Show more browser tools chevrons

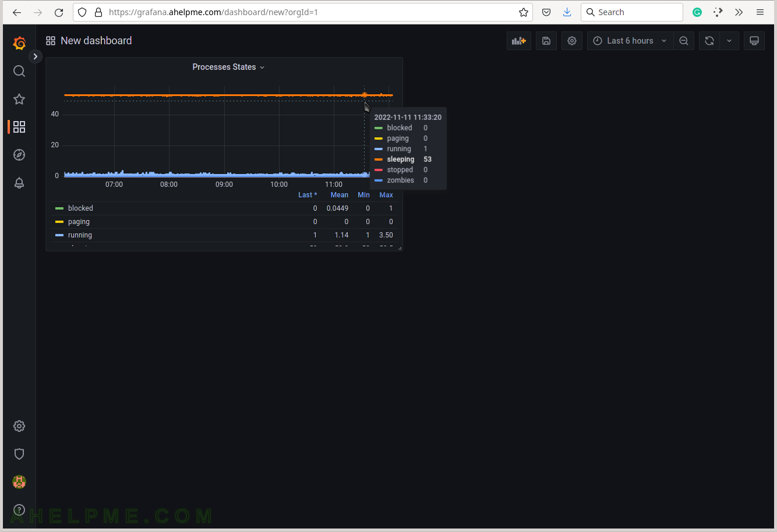pos(739,12)
